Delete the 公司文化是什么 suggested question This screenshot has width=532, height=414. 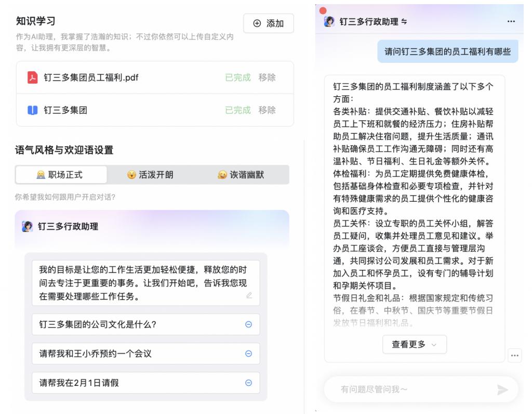pyautogui.click(x=249, y=325)
